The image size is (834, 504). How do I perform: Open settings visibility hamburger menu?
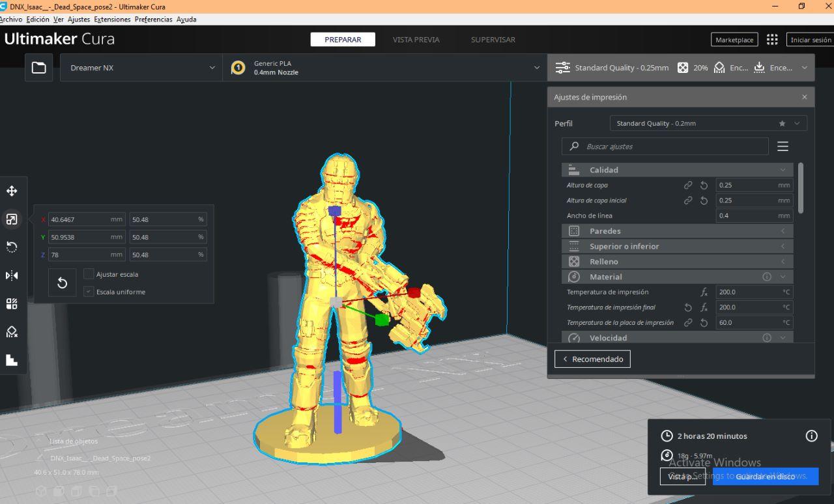tap(783, 147)
